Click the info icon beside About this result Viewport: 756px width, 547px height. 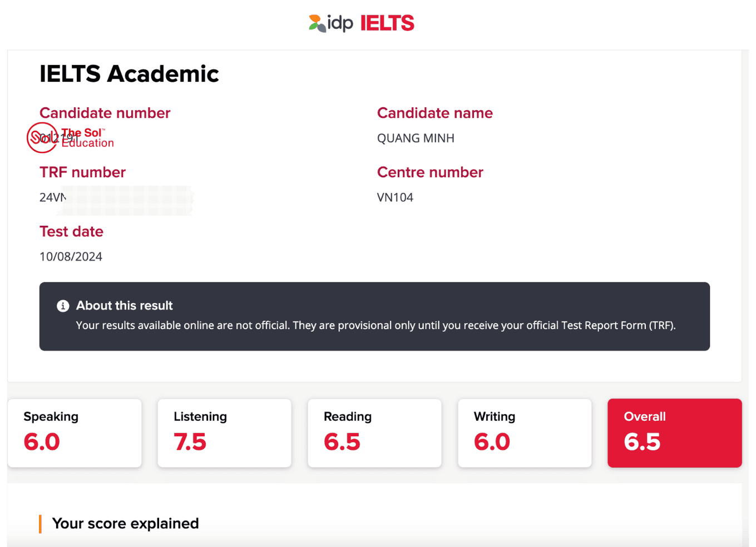click(x=63, y=306)
